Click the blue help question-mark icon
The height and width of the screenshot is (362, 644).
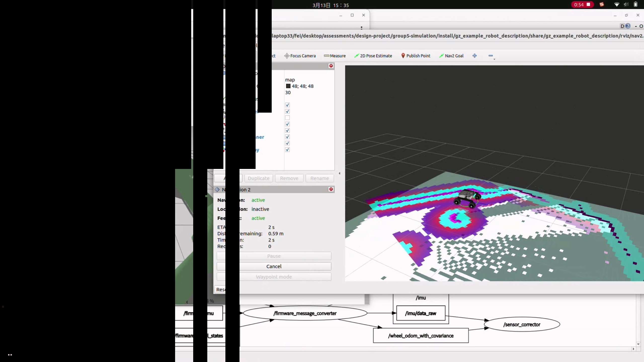628,26
